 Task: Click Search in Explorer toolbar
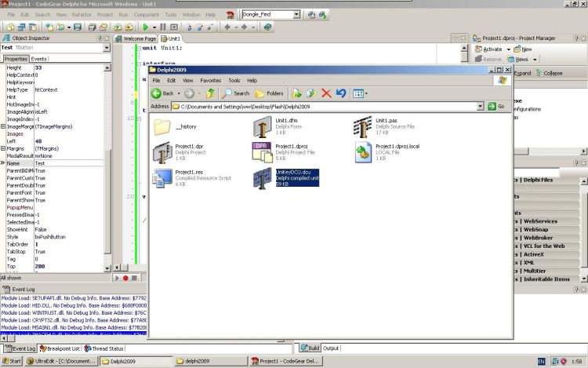point(235,93)
